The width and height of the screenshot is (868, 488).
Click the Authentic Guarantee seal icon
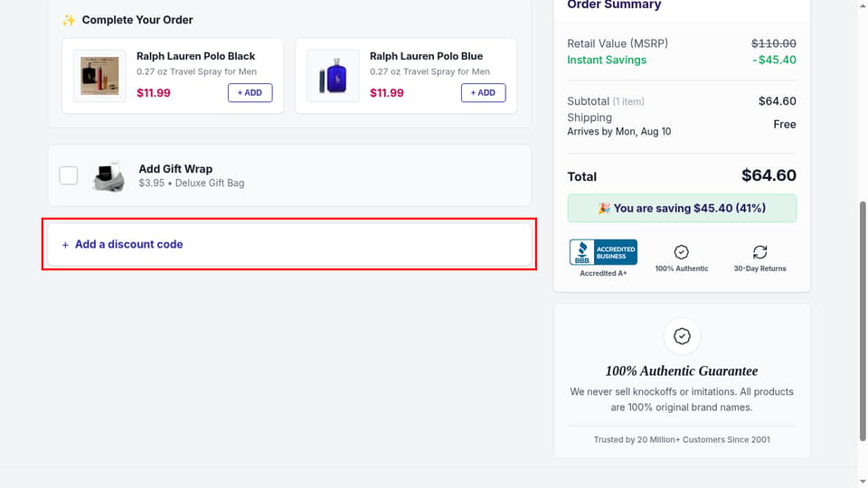click(x=682, y=336)
